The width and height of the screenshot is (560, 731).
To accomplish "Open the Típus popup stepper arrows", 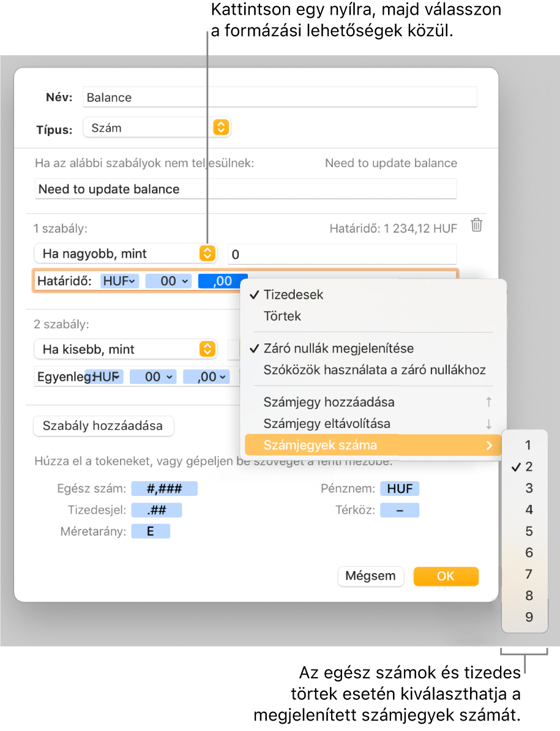I will (222, 127).
